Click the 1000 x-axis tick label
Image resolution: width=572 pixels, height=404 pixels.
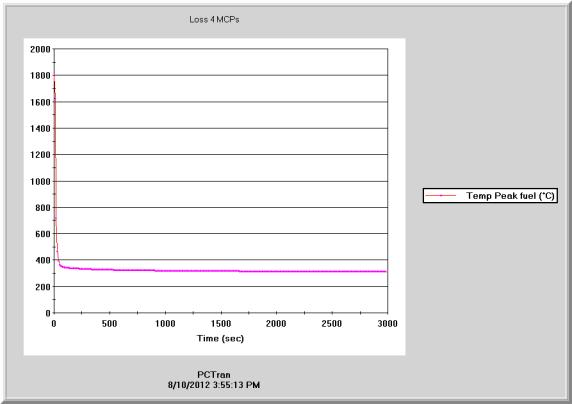[x=165, y=324]
